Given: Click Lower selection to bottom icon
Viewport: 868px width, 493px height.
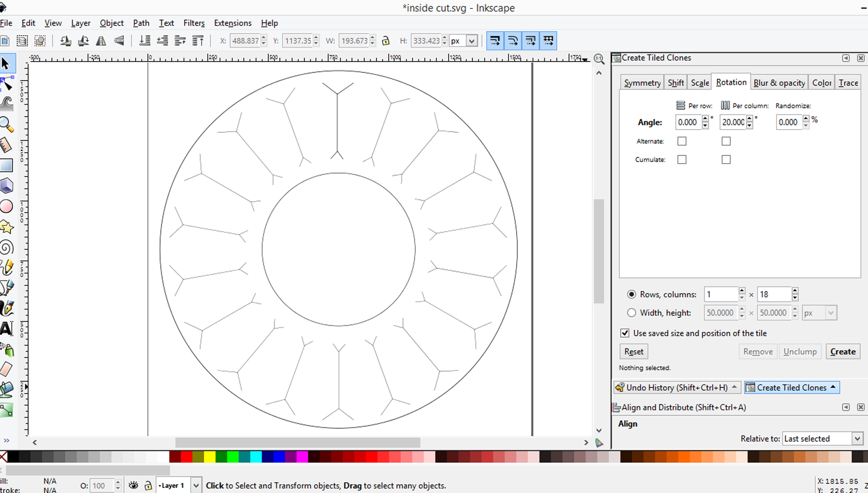Looking at the screenshot, I should (x=145, y=41).
